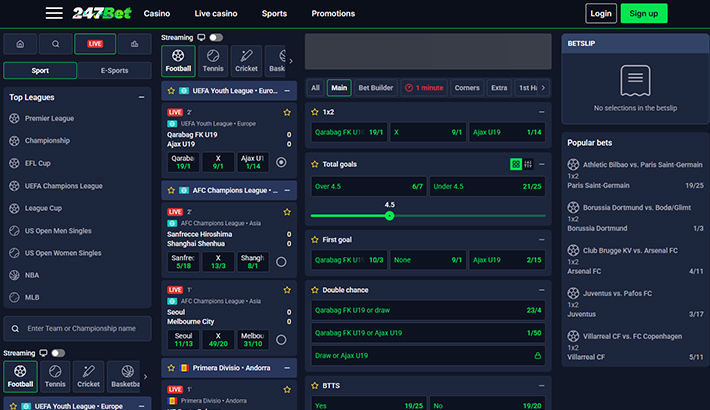This screenshot has height=410, width=710.
Task: Select Tennis in the bottom-left sports bar
Action: (55, 376)
